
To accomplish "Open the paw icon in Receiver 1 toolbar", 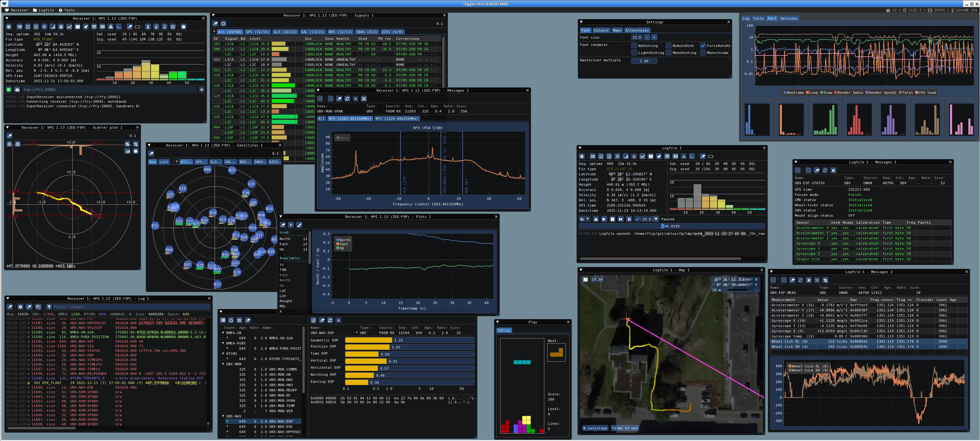I will click(x=61, y=27).
